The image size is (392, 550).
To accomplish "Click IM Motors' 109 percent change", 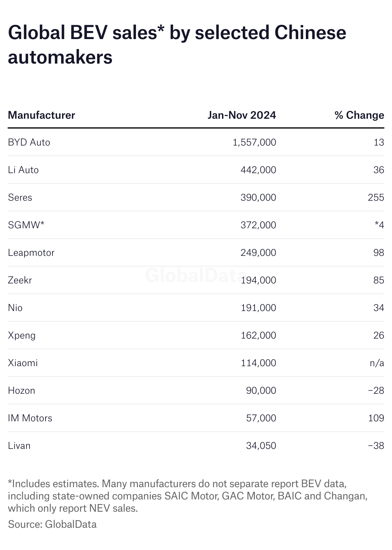I will (x=376, y=418).
